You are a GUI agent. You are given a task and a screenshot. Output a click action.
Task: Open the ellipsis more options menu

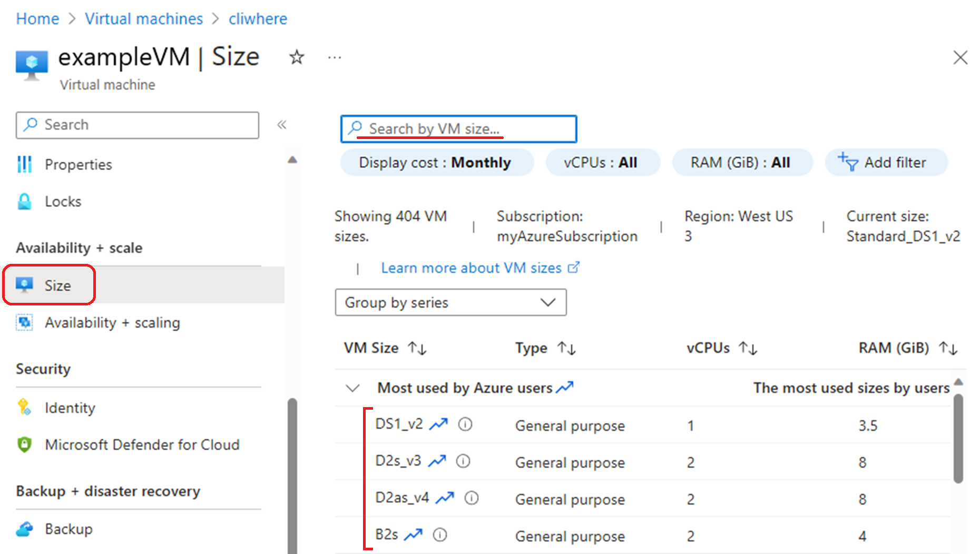335,57
